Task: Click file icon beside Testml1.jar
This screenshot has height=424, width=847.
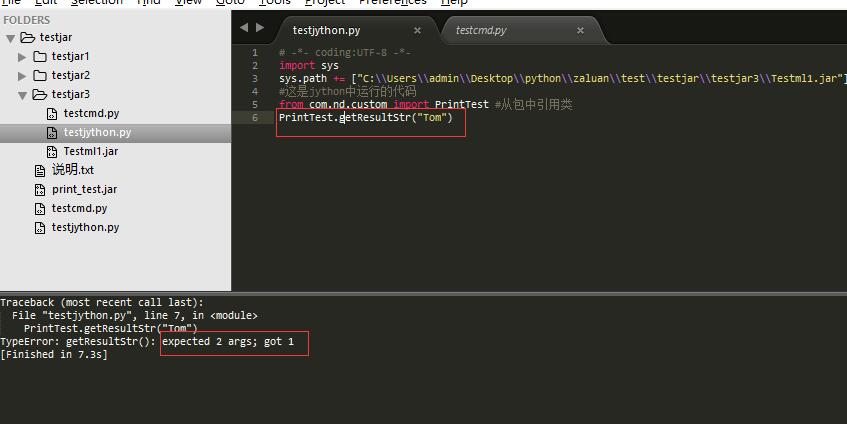Action: pos(52,152)
